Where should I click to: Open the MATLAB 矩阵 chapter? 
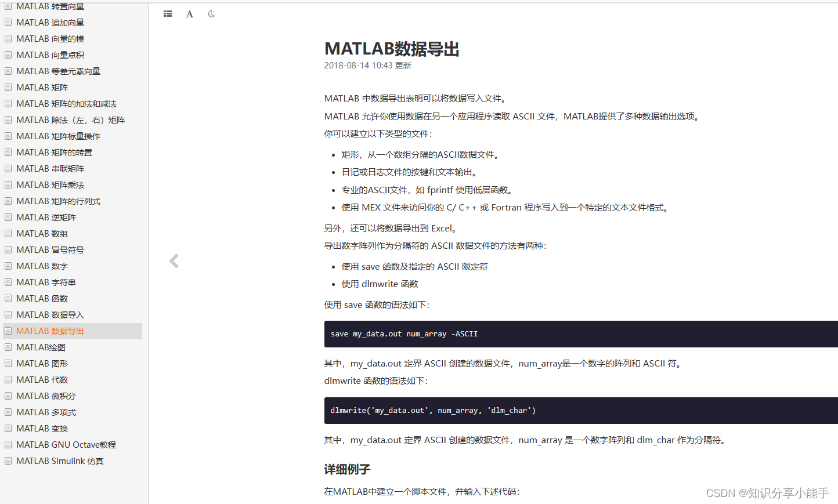42,88
